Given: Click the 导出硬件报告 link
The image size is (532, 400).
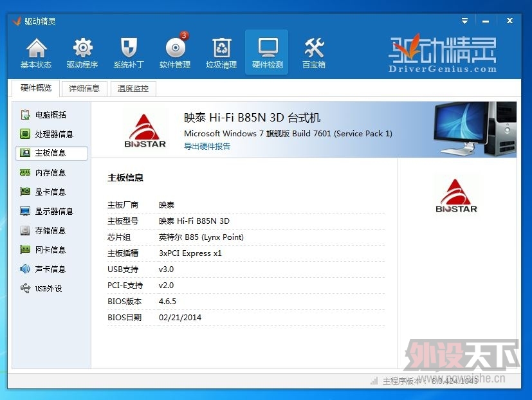Looking at the screenshot, I should pos(207,146).
